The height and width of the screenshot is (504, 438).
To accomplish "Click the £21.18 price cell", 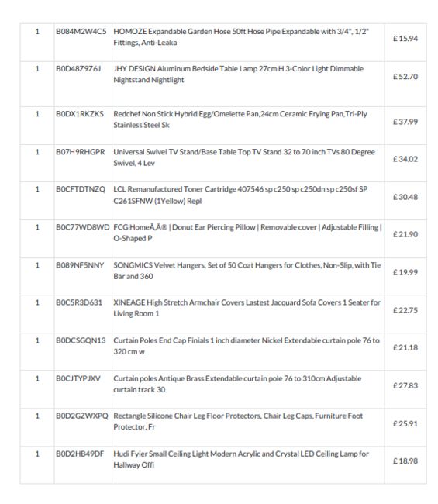I will tap(405, 347).
